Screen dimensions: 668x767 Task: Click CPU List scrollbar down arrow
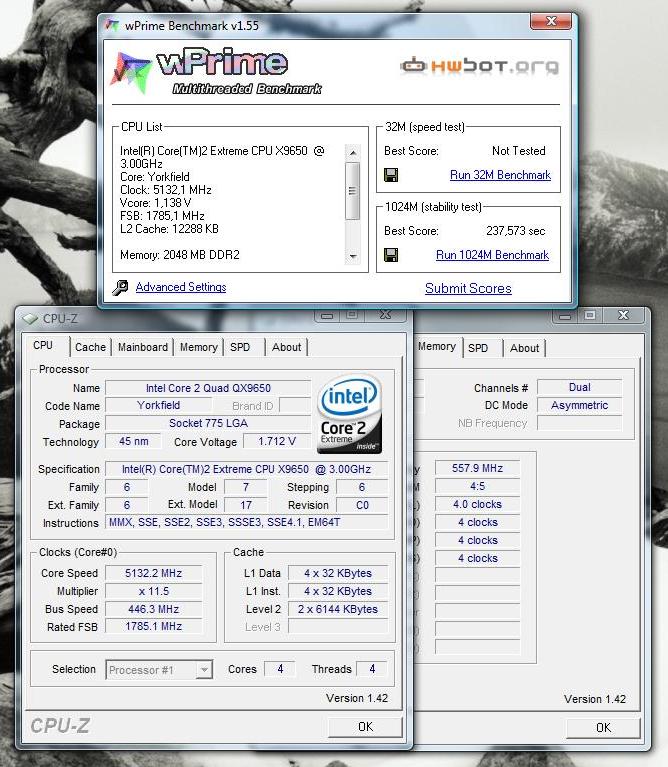[353, 256]
